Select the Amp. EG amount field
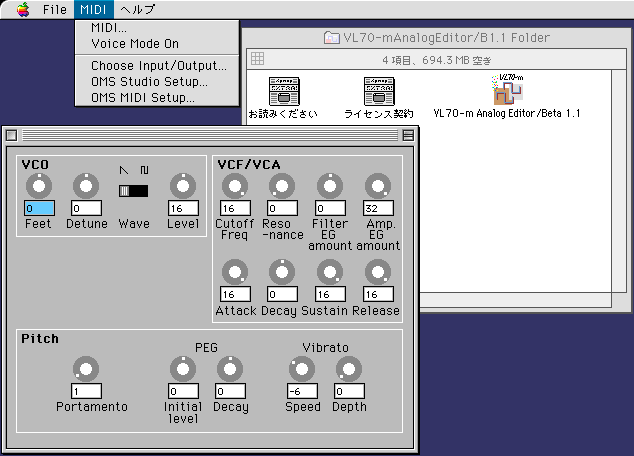Screen dimensions: 634x456 (378, 208)
